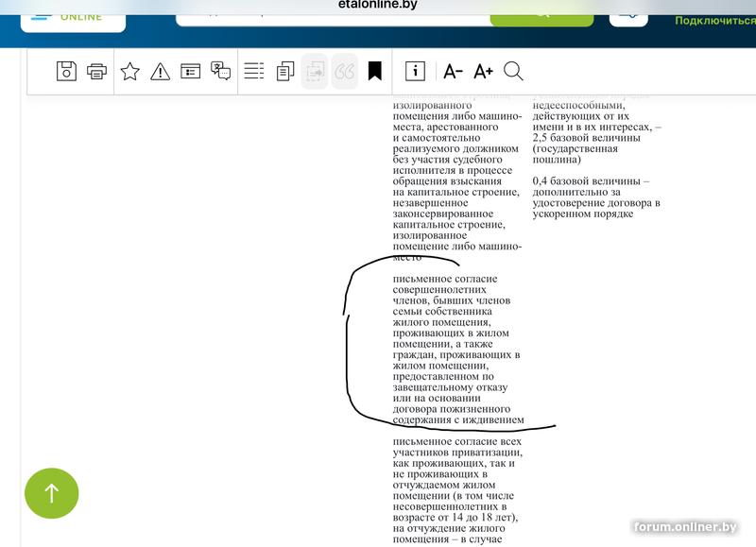Open the hamburger menu beside ONLINE logo
The height and width of the screenshot is (547, 756).
41,16
